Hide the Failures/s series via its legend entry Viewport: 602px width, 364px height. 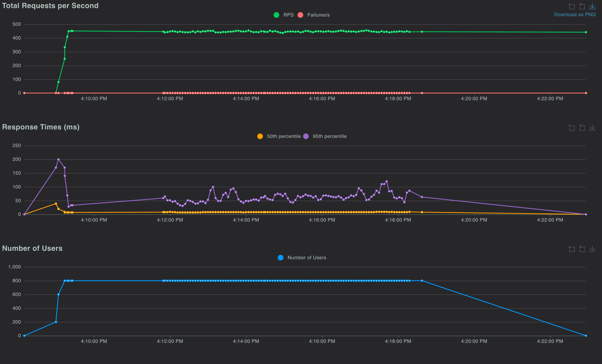[x=314, y=15]
